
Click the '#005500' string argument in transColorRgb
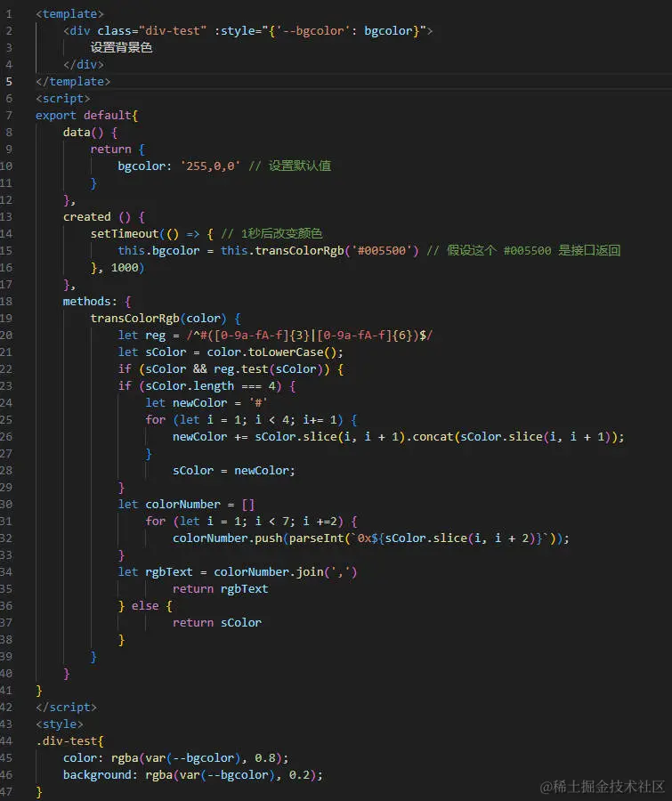pyautogui.click(x=382, y=250)
